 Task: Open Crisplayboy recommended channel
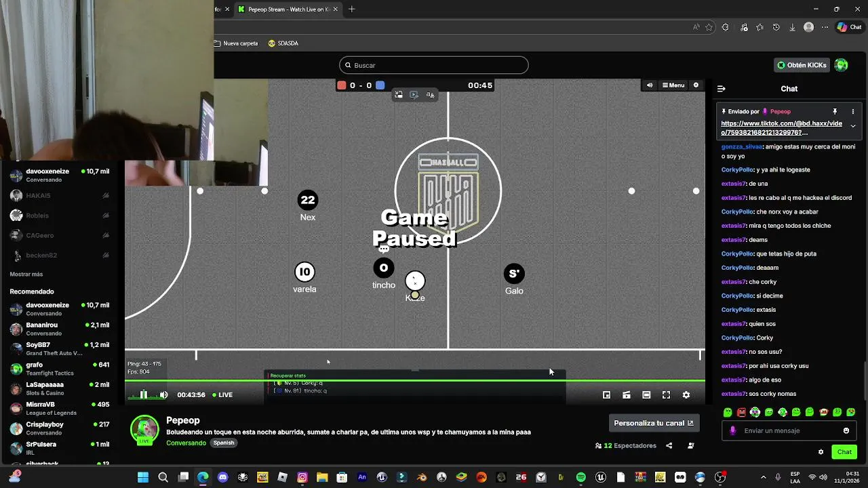tap(60, 428)
